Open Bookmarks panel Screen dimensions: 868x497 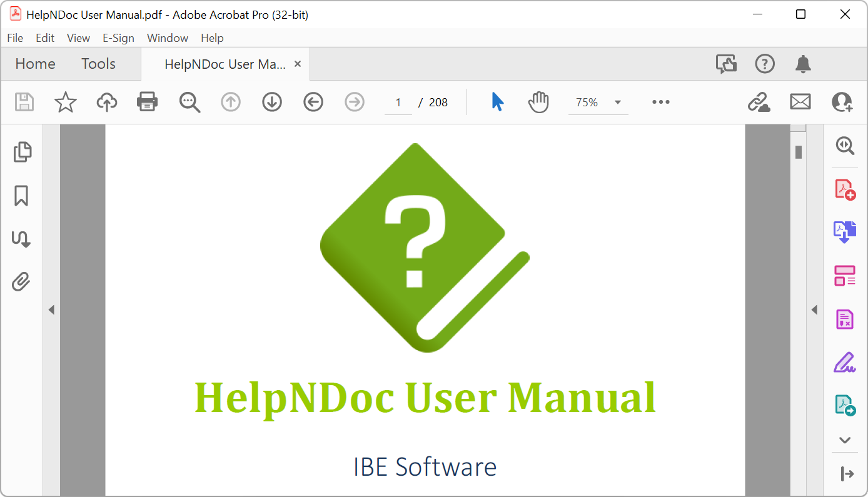21,196
